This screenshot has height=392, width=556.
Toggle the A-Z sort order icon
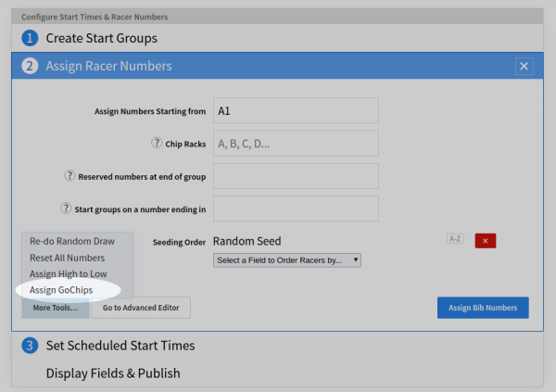click(455, 239)
